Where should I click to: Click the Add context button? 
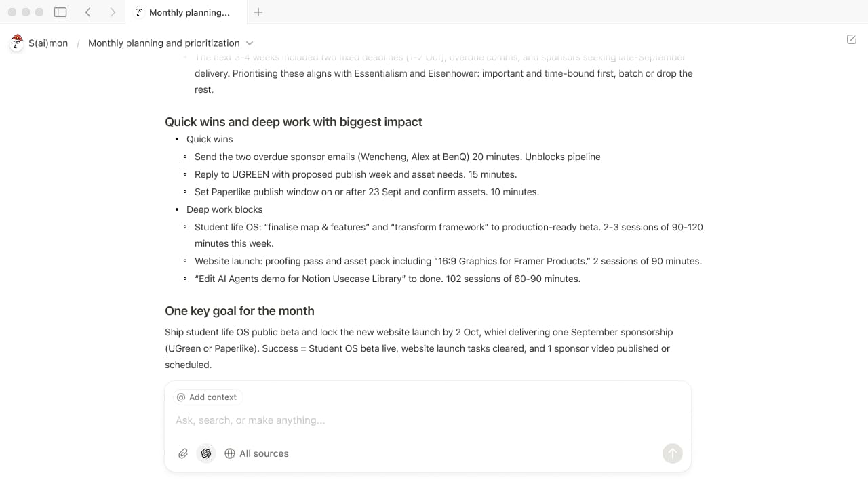[x=206, y=397]
